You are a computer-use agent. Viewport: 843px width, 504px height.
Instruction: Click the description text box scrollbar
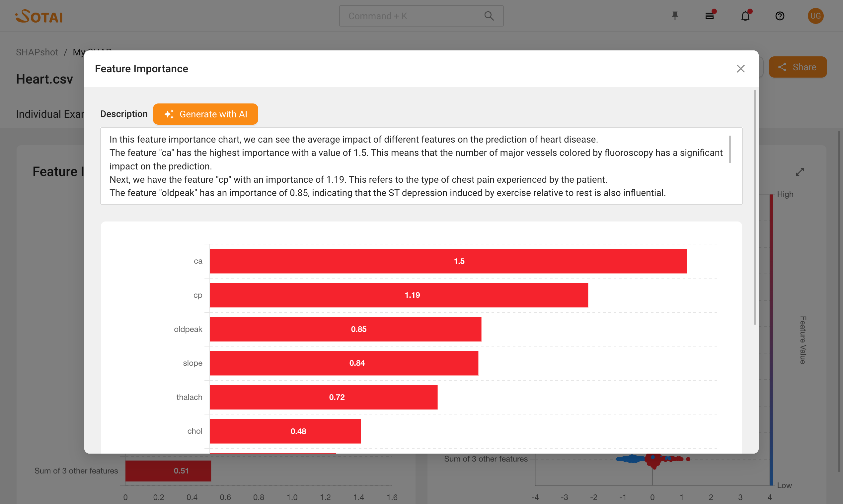[729, 150]
